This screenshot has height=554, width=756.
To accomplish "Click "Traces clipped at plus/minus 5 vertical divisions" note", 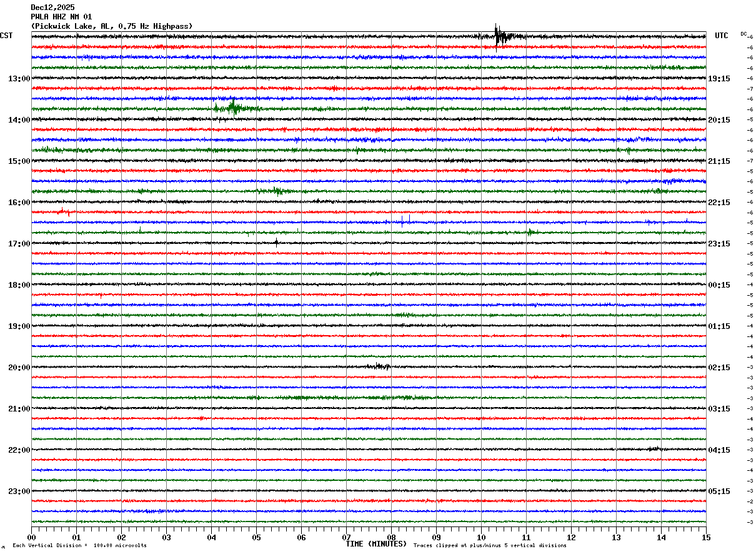I will point(490,546).
